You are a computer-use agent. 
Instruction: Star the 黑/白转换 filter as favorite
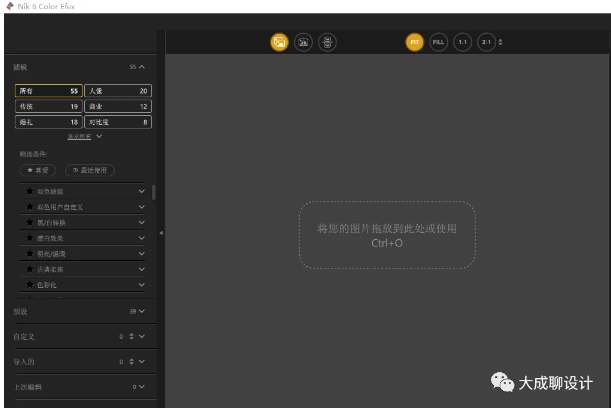point(30,222)
